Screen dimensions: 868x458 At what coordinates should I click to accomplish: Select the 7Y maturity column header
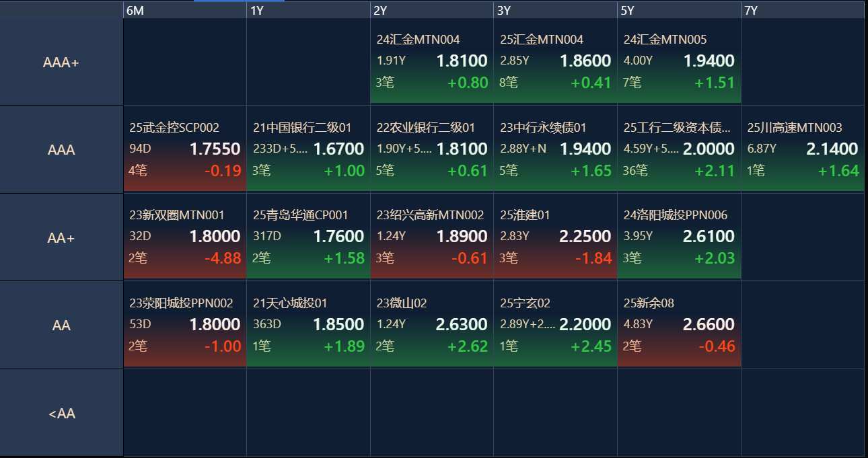click(803, 10)
